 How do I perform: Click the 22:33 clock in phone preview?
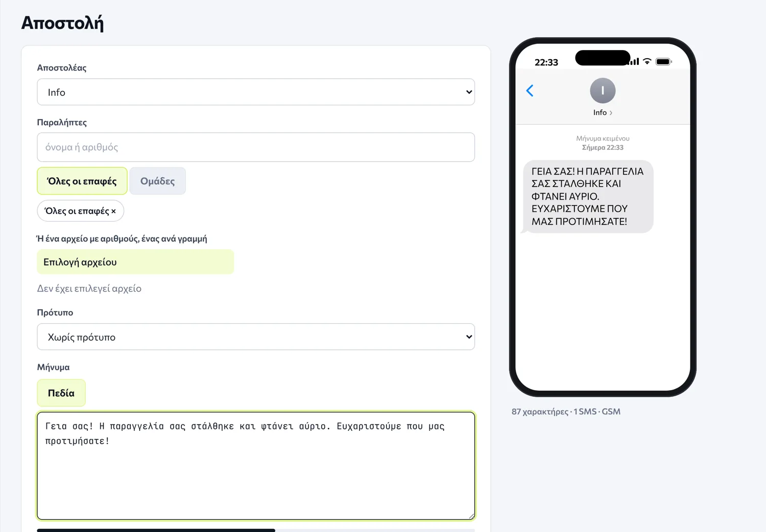(546, 62)
